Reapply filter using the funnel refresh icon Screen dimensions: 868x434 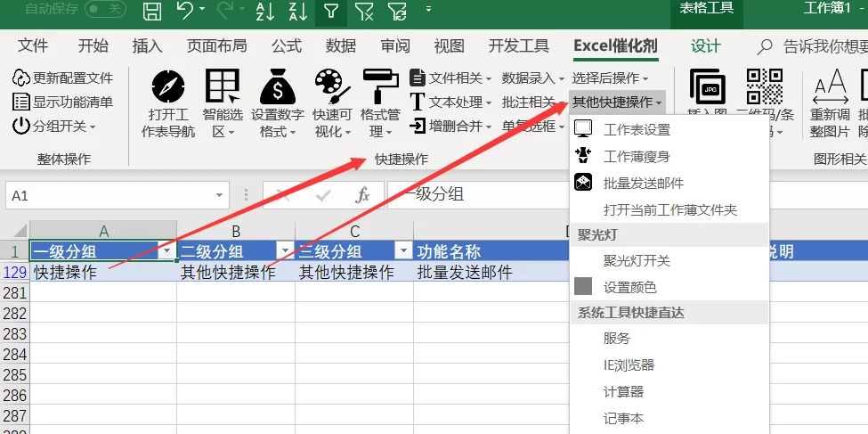(x=397, y=11)
